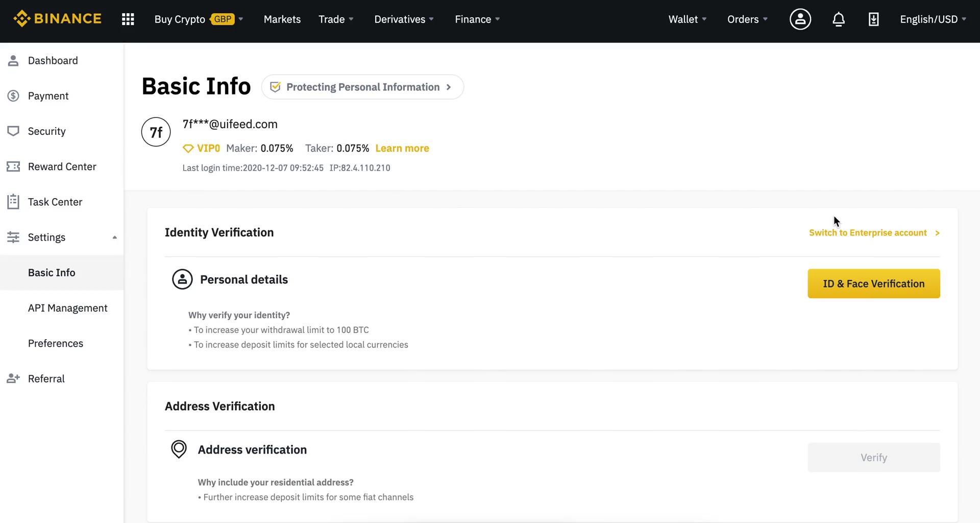The image size is (980, 523).
Task: Click 'Why verify your identity?' text
Action: click(x=239, y=315)
